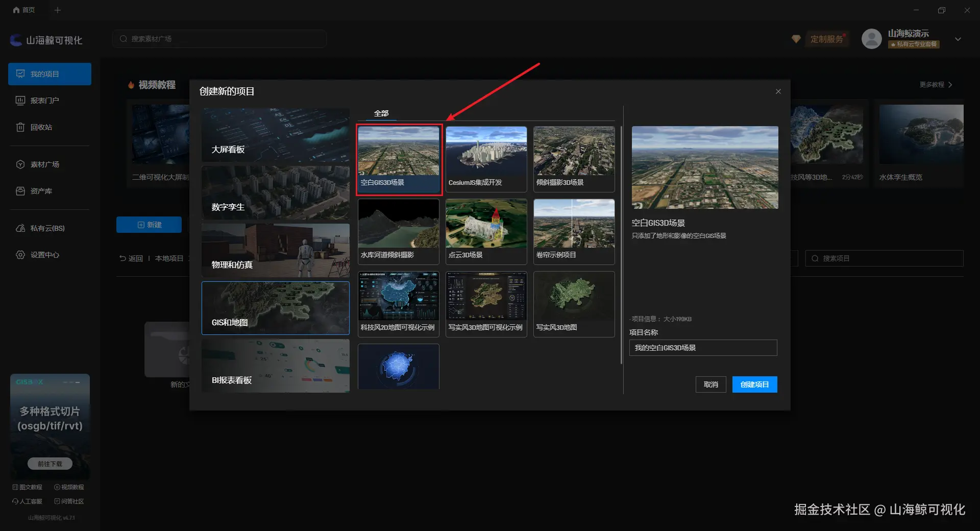Click the 山海鲸可视化 logo
Screen dimensions: 980x531
[46, 40]
